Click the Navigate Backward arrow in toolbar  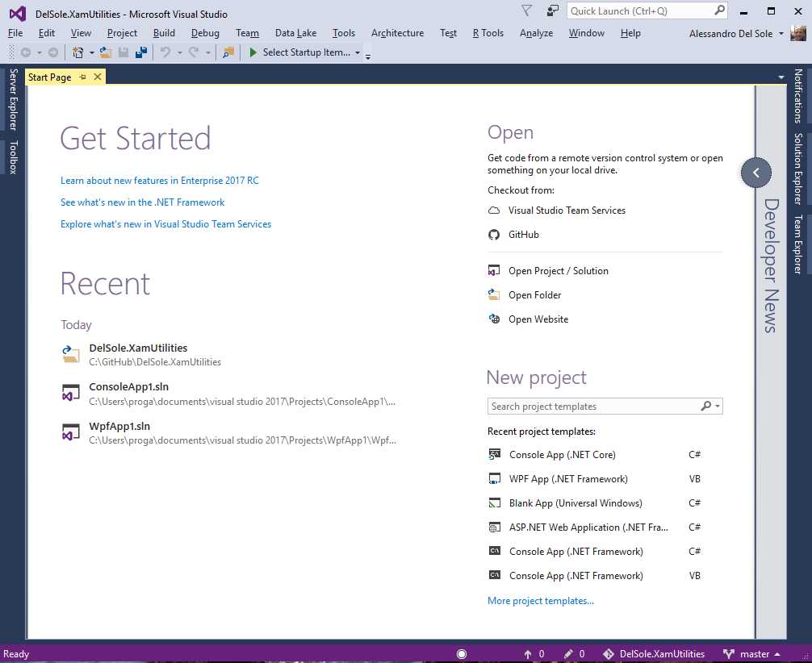[x=25, y=52]
